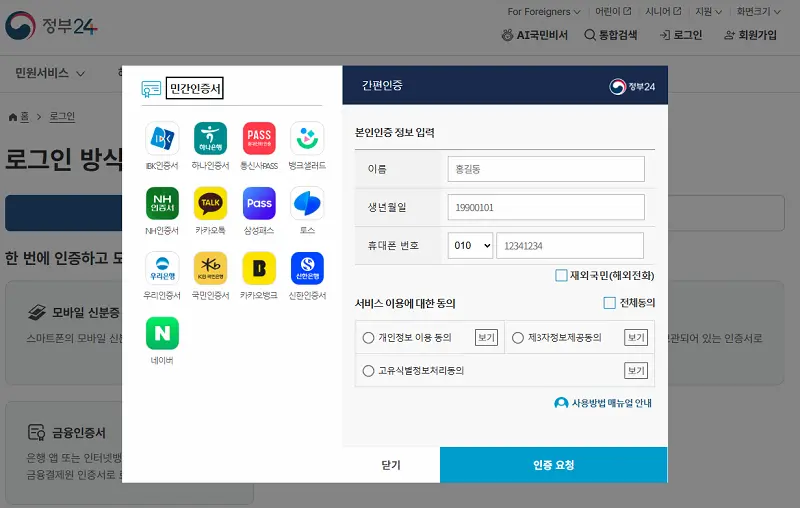Screen dimensions: 800x508
Task: Click the phone number 12341234 field
Action: point(570,245)
